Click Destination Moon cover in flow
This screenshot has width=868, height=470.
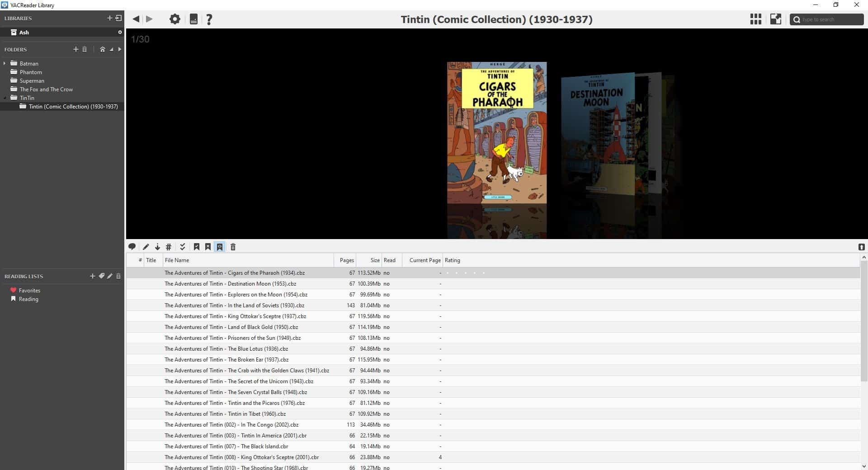[x=597, y=134]
